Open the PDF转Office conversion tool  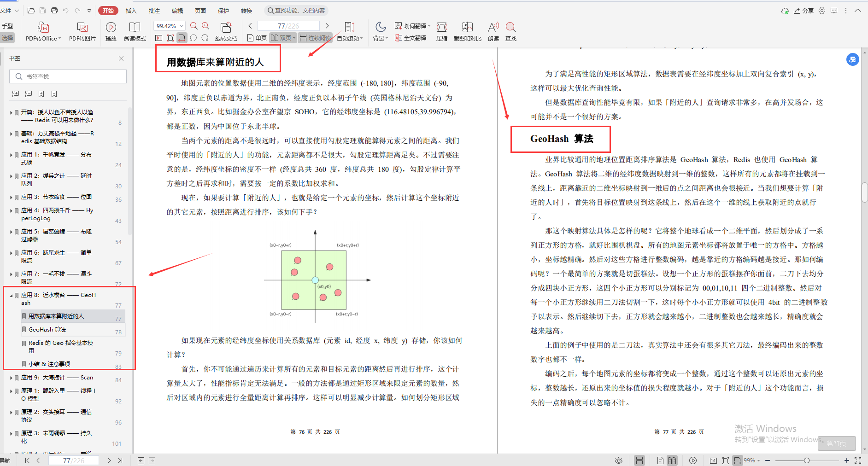[x=42, y=30]
